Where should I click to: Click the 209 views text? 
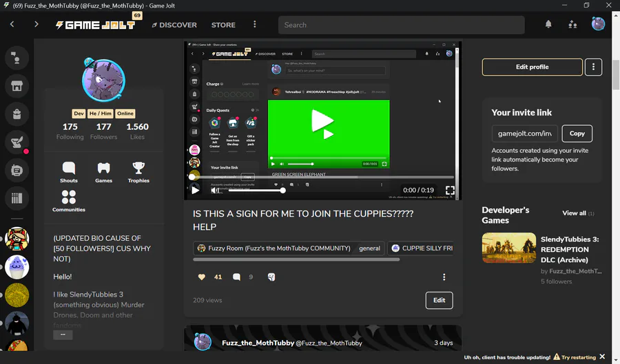pos(207,300)
